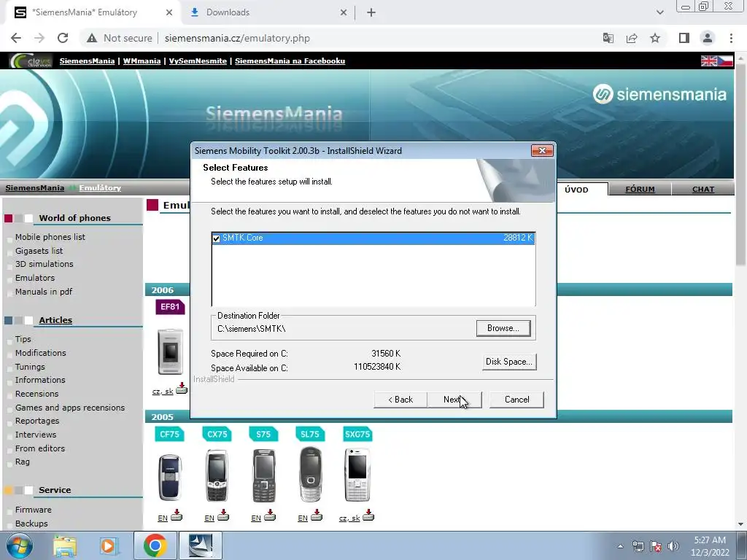
Task: Close the InstallShield Wizard window
Action: (x=542, y=150)
